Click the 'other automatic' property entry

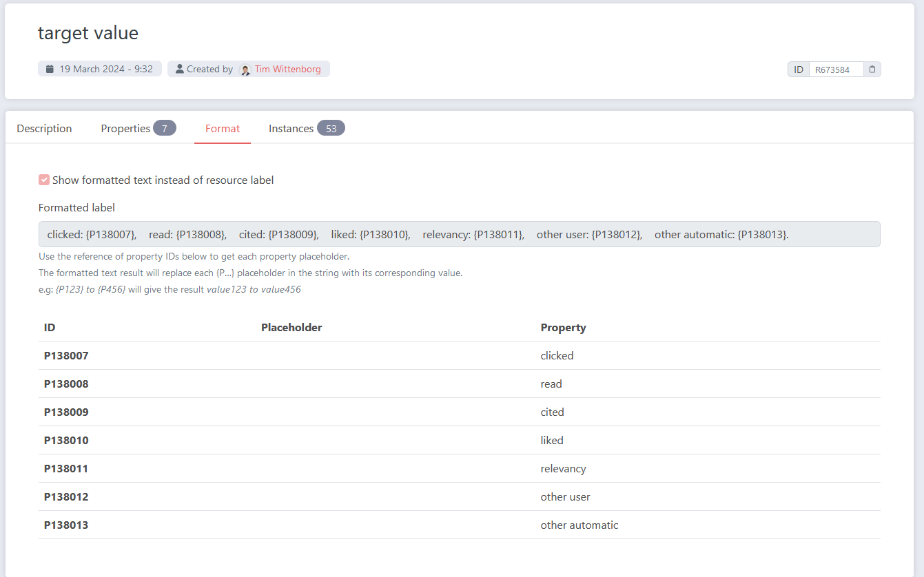(579, 525)
